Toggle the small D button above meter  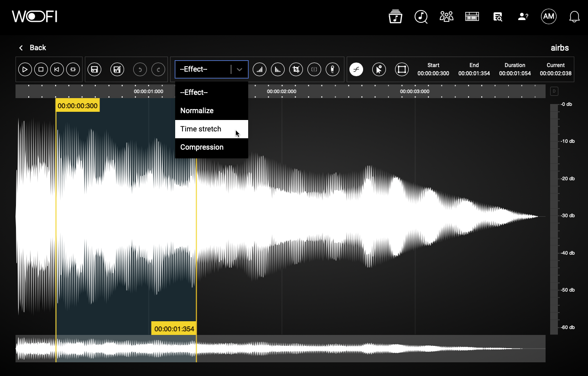[x=554, y=91]
